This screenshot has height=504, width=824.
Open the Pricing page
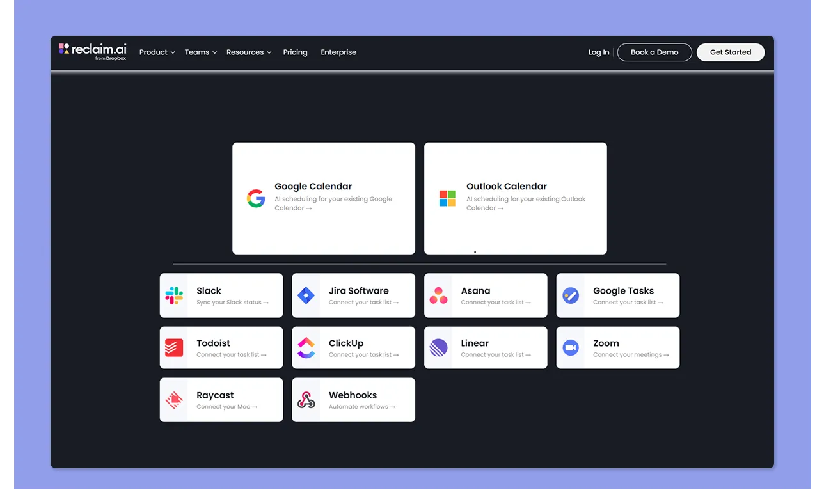(295, 52)
